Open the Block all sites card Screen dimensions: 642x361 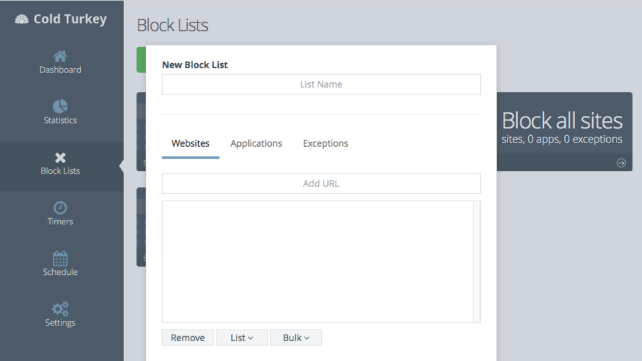pyautogui.click(x=565, y=131)
